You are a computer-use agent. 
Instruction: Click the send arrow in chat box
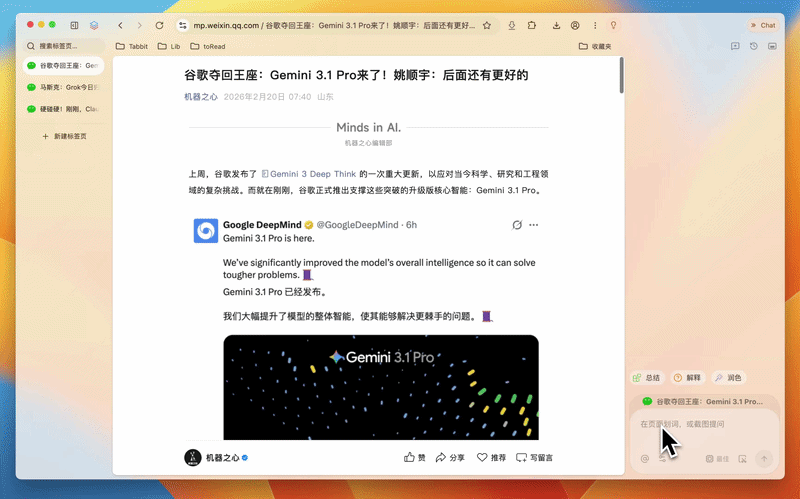click(x=764, y=459)
